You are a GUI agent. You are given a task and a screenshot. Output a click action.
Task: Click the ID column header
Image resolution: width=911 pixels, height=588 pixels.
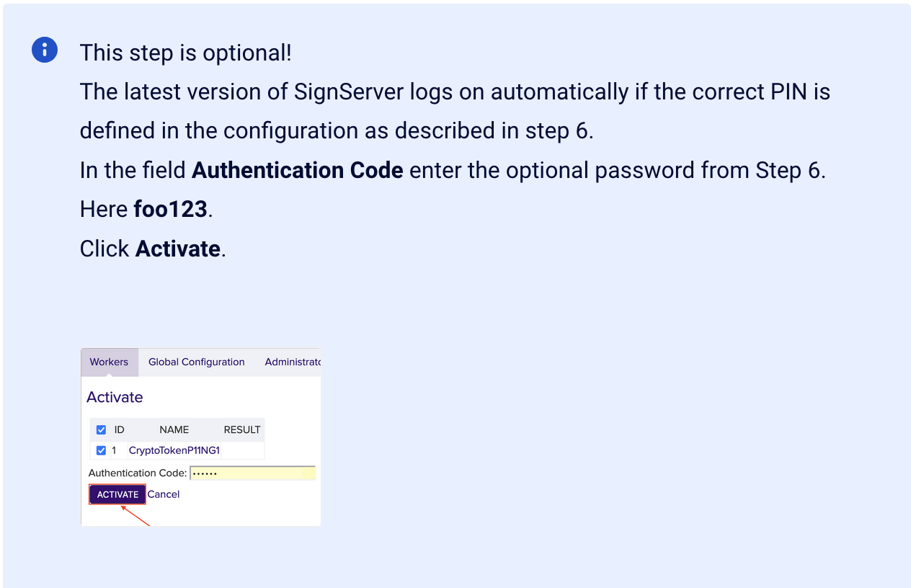[x=119, y=429]
